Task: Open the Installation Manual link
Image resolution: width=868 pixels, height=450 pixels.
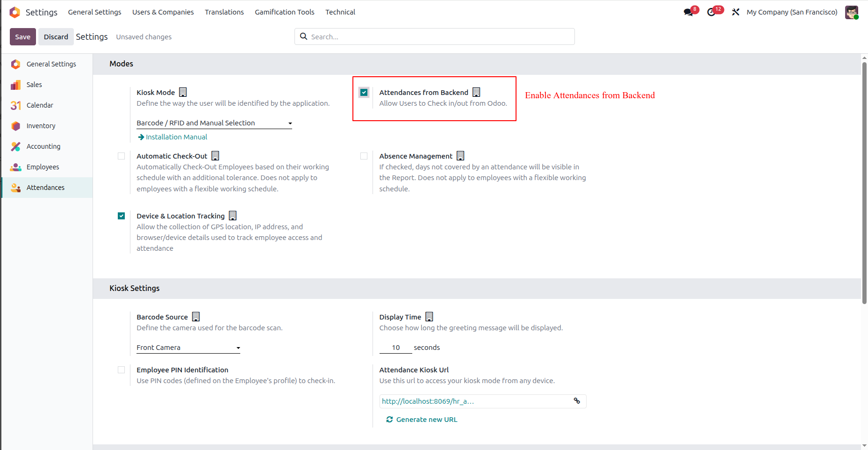Action: coord(176,137)
